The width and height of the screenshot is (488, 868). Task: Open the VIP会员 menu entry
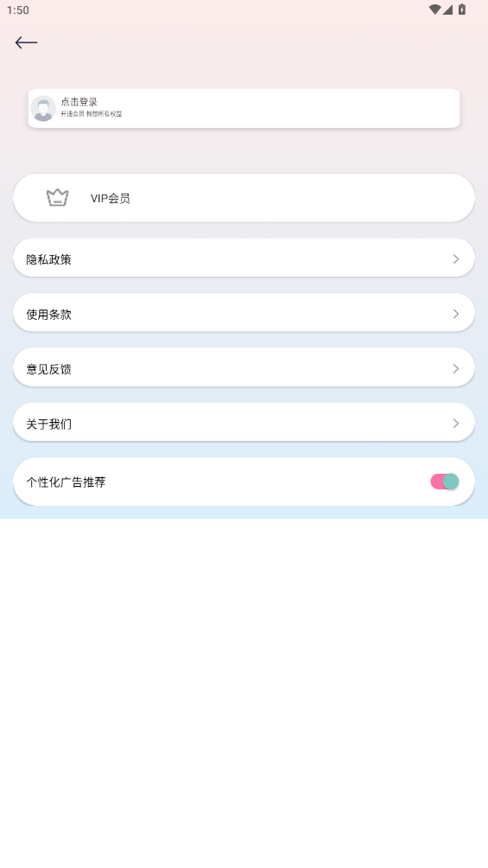[x=244, y=198]
